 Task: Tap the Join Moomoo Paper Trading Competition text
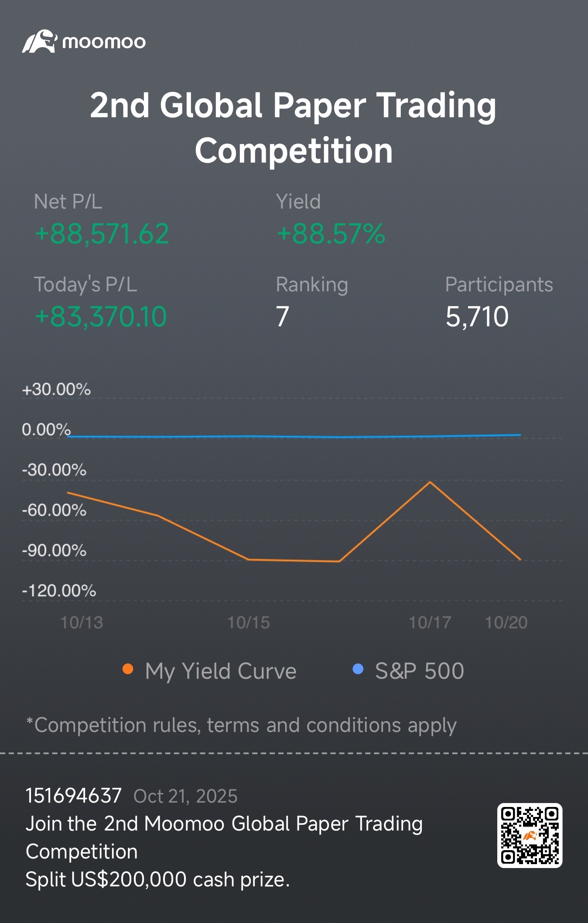click(x=224, y=838)
